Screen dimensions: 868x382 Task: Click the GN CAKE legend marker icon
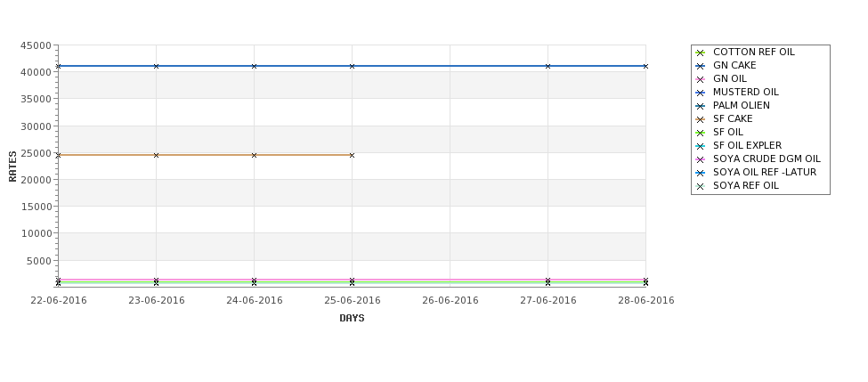click(x=701, y=66)
